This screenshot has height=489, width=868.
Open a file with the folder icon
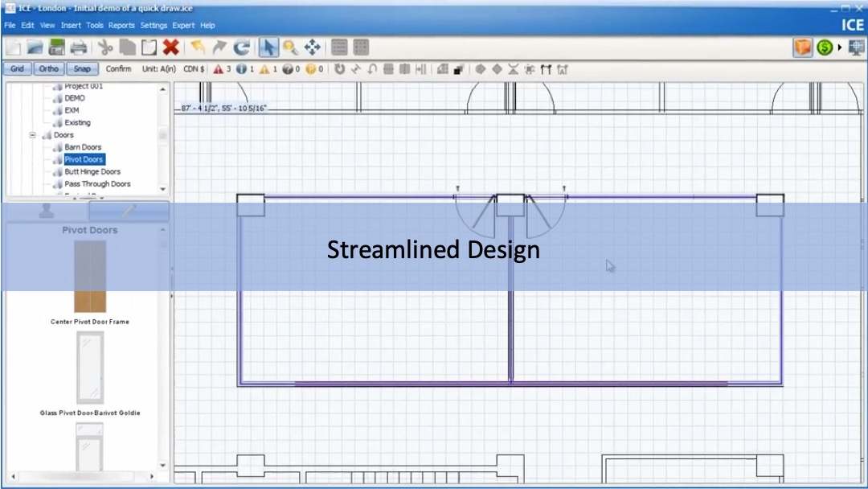(35, 47)
